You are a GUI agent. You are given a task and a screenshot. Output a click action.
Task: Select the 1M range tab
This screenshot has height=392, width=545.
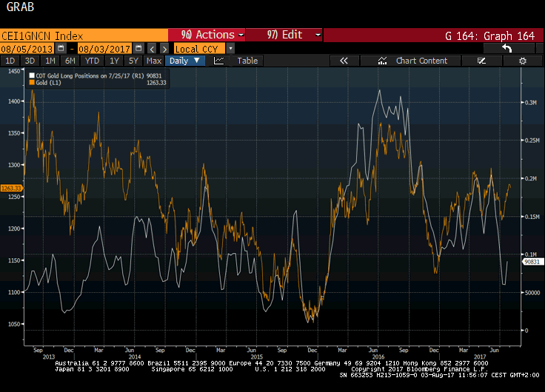(x=50, y=61)
